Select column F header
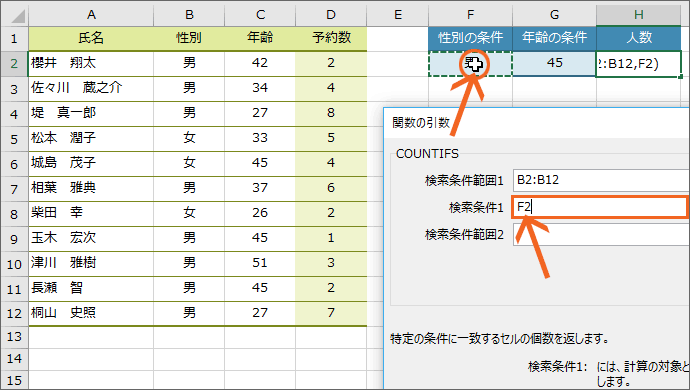This screenshot has height=390, width=690. (470, 15)
